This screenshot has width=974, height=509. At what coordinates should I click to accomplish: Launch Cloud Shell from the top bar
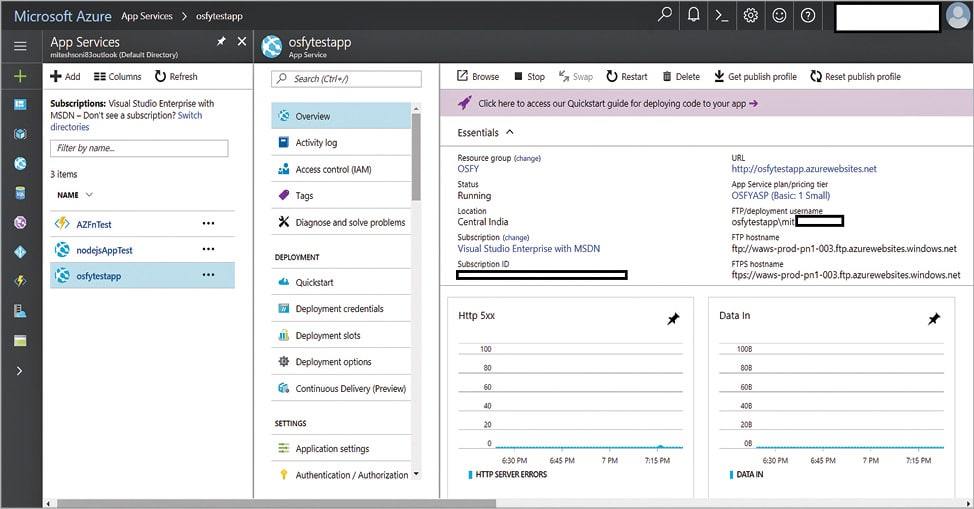pyautogui.click(x=722, y=15)
